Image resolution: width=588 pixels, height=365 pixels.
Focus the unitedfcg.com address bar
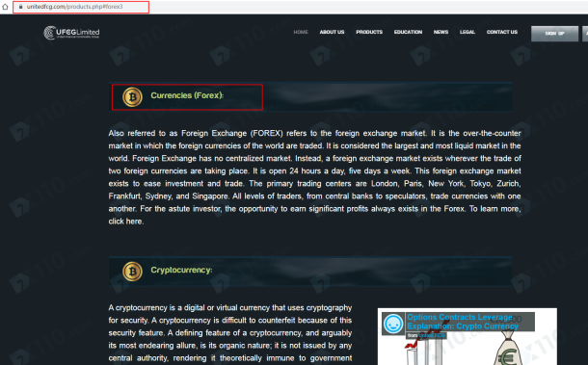[x=81, y=7]
